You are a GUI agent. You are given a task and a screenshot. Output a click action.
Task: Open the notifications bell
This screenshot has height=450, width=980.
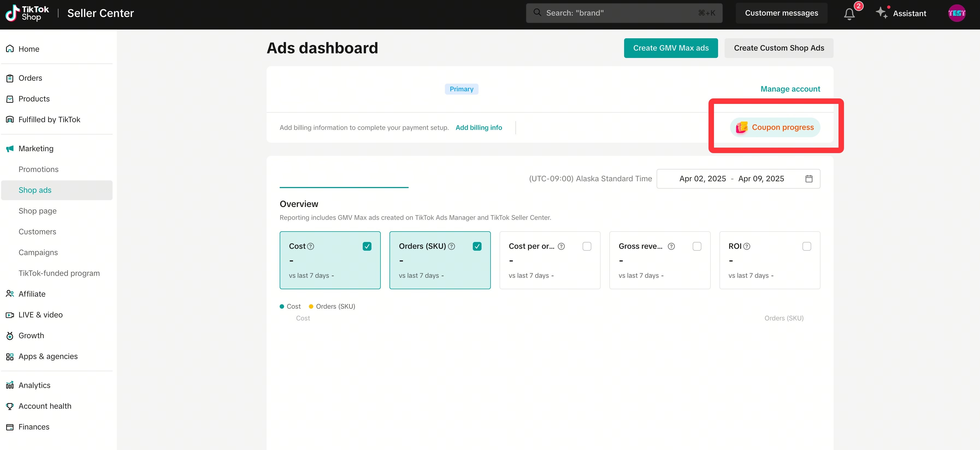849,14
